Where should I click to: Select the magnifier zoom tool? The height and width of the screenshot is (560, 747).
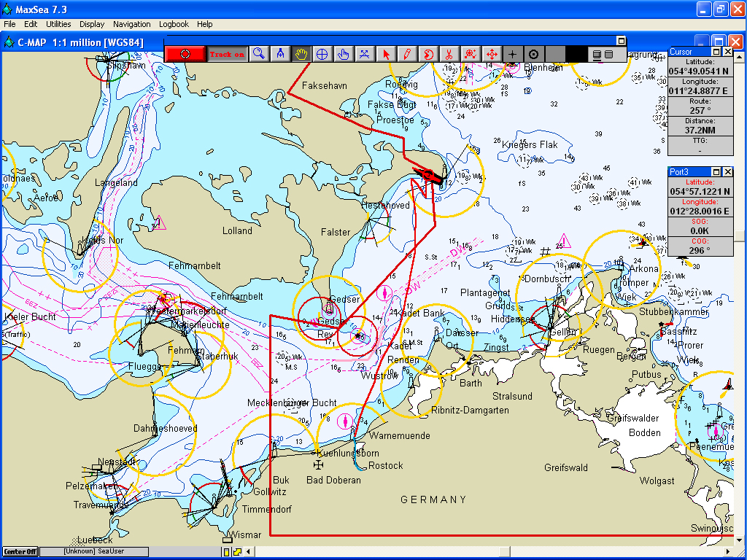(x=259, y=54)
